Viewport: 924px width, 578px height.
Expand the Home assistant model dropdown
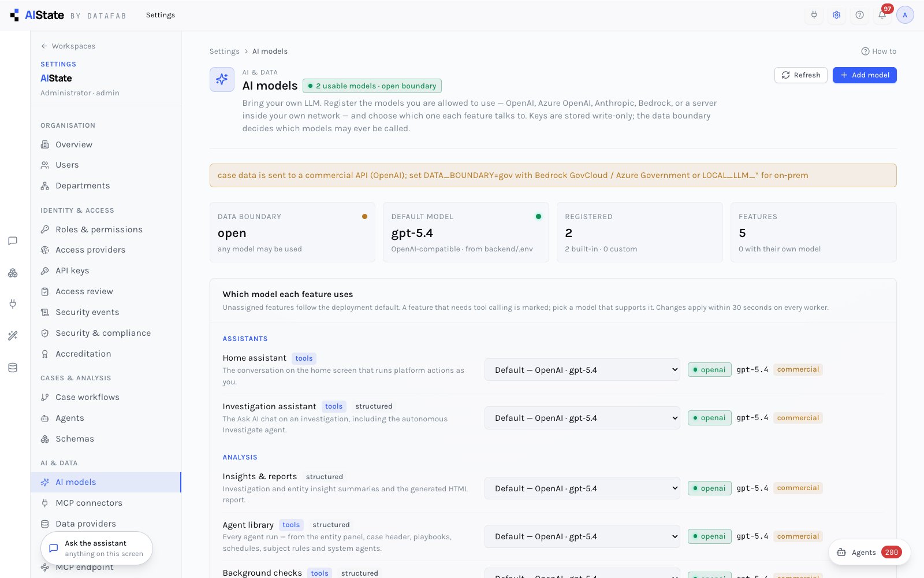point(583,370)
